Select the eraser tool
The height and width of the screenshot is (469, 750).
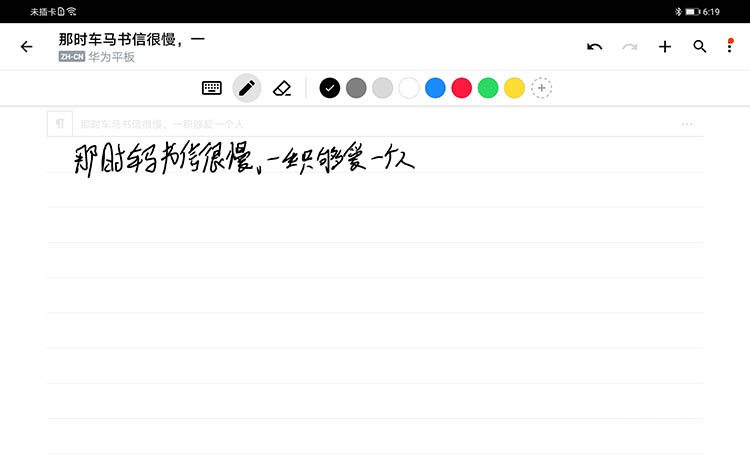(282, 88)
